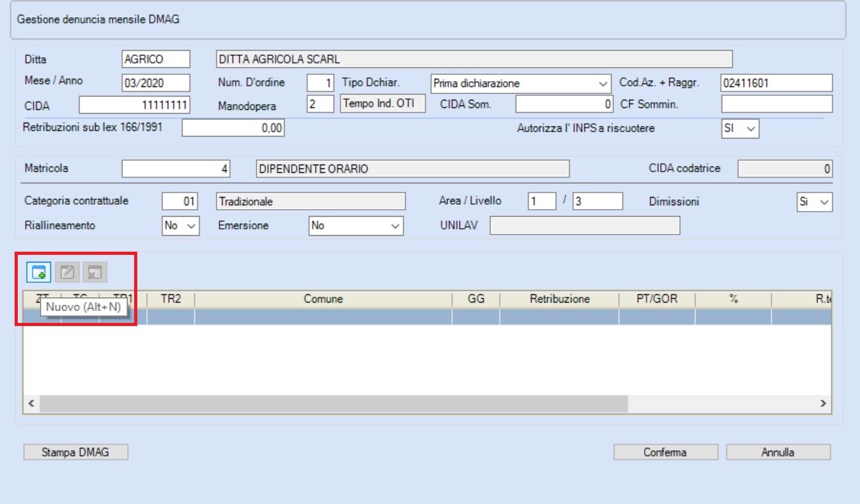
Task: Select the Categoria contrattuale code field
Action: coord(180,201)
